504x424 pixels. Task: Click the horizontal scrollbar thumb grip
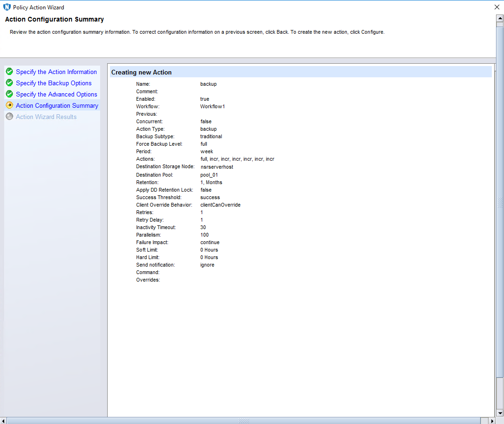click(243, 421)
